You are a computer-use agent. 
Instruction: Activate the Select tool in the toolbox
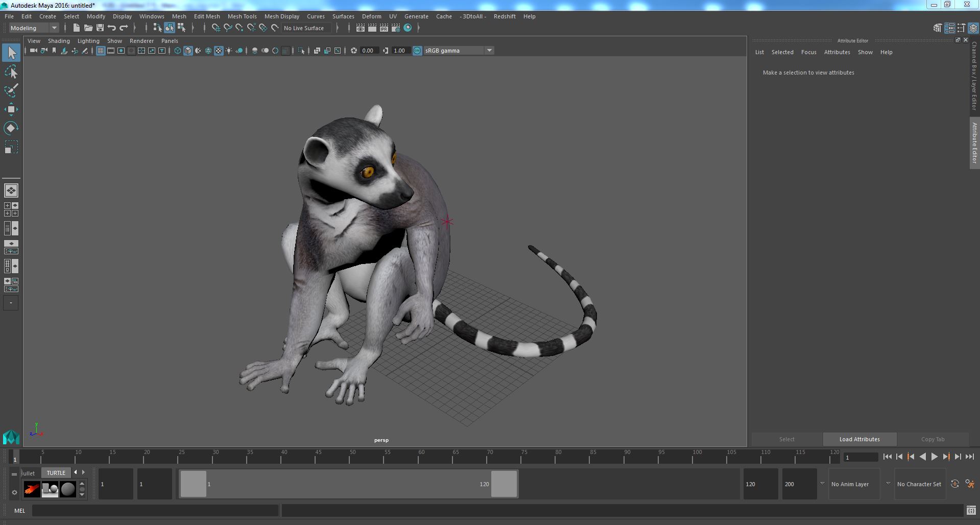click(11, 53)
